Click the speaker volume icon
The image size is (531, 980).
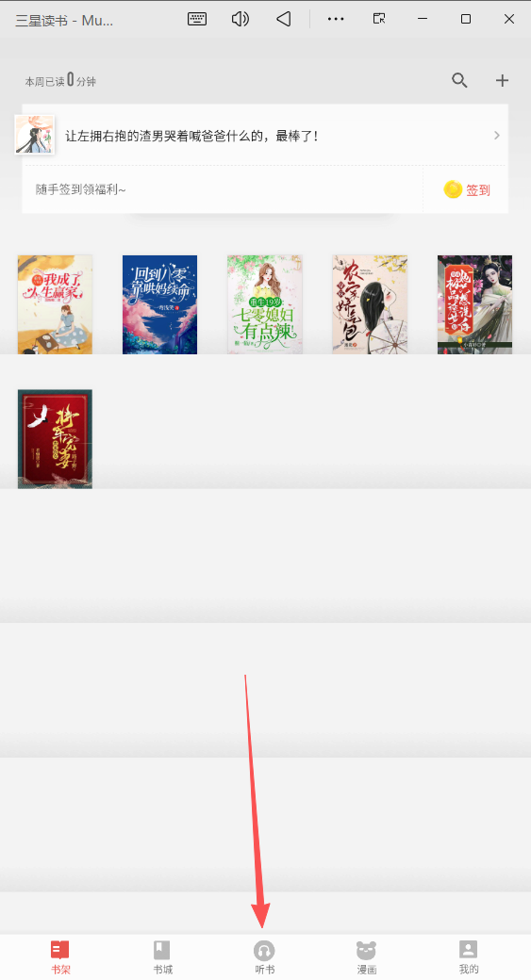(x=241, y=19)
